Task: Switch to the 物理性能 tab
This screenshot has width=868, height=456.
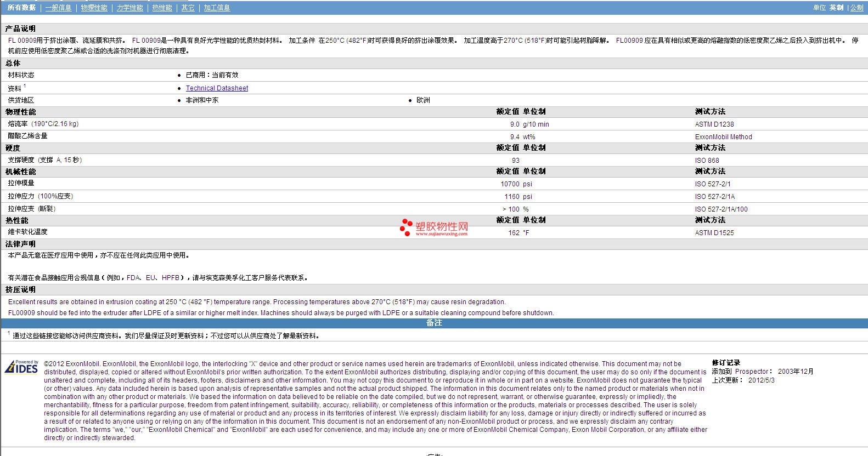Action: tap(94, 8)
